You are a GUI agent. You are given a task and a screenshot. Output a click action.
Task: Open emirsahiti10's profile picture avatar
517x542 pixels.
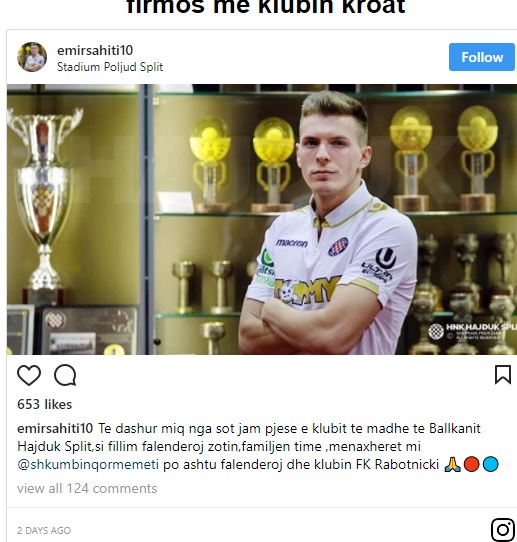pyautogui.click(x=32, y=57)
